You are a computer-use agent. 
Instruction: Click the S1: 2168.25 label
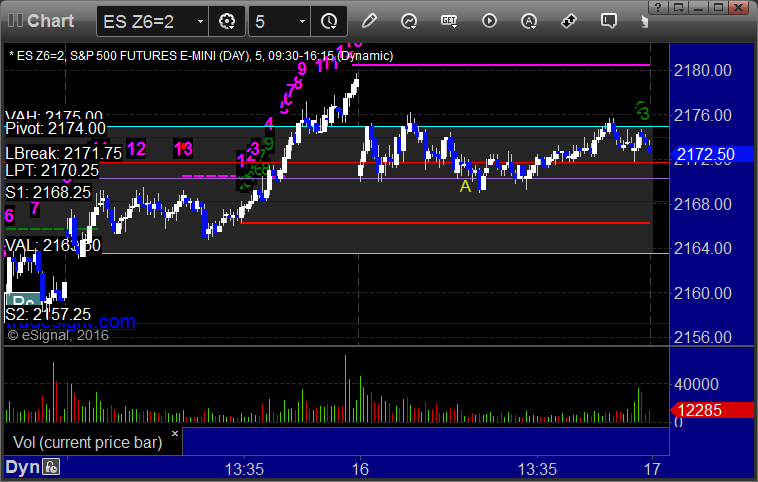(x=48, y=192)
